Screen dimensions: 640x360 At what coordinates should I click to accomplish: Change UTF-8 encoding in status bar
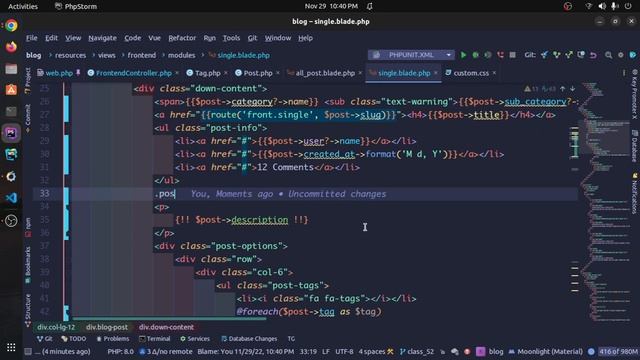coord(344,351)
